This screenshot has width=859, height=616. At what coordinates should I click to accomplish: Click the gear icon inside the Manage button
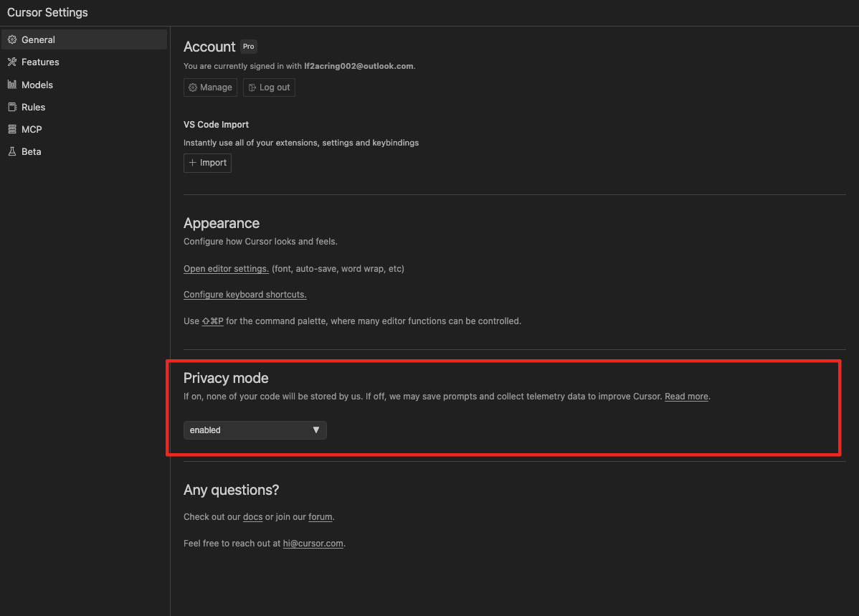(193, 87)
